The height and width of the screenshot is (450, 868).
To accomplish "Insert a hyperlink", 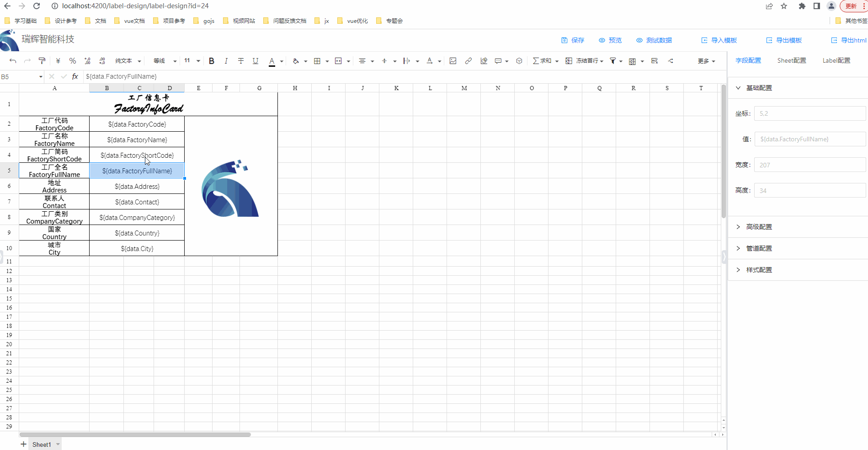I will (469, 61).
